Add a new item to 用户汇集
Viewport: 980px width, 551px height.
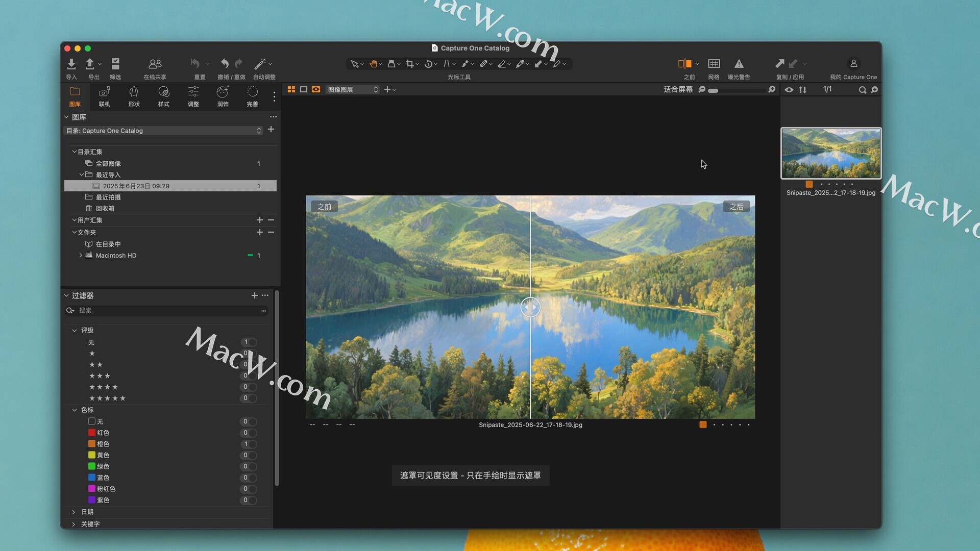click(x=260, y=220)
